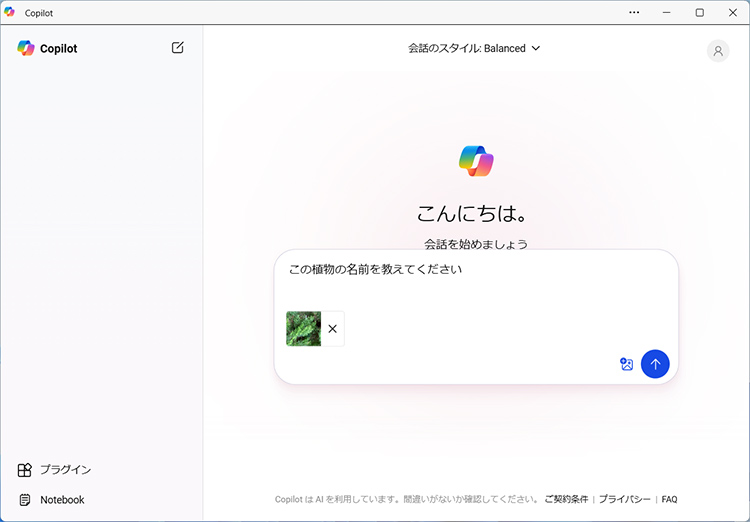Close the Copilot window
The height and width of the screenshot is (522, 750).
732,12
